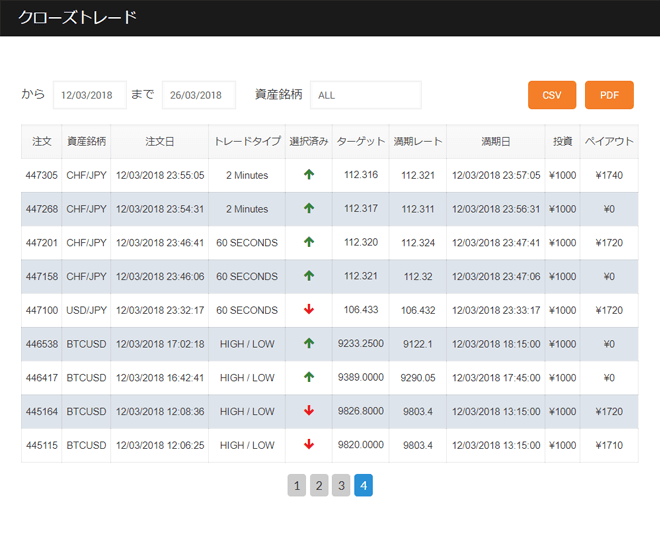Click the クローズトレード page title

click(77, 17)
